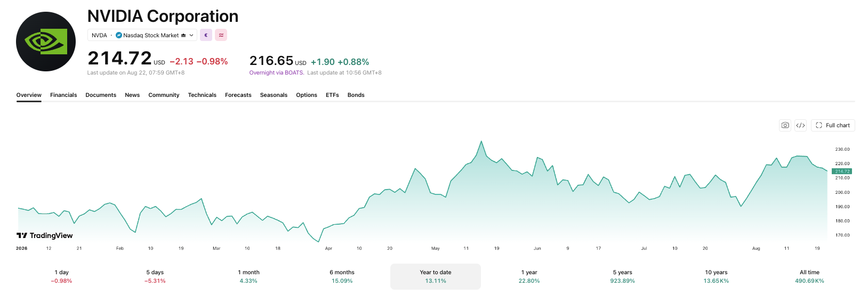The height and width of the screenshot is (303, 868).
Task: Click the NVIDIA logo image
Action: pyautogui.click(x=46, y=42)
